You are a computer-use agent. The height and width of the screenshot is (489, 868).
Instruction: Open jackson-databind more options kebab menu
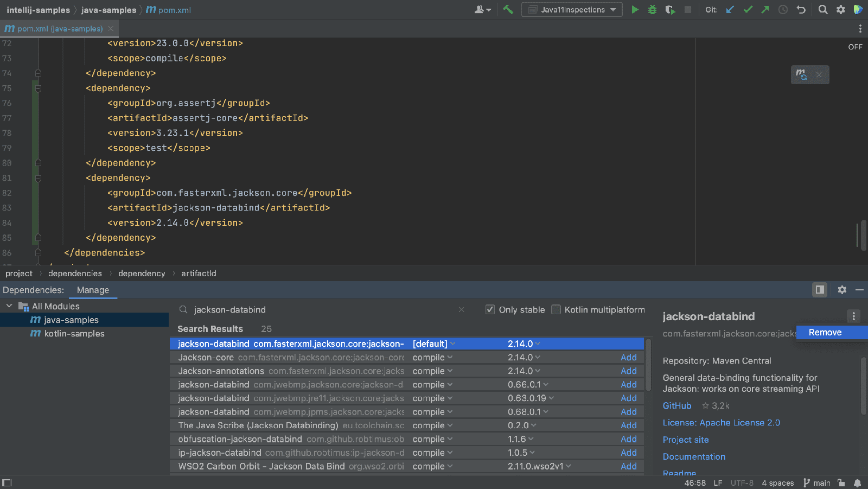coord(853,316)
